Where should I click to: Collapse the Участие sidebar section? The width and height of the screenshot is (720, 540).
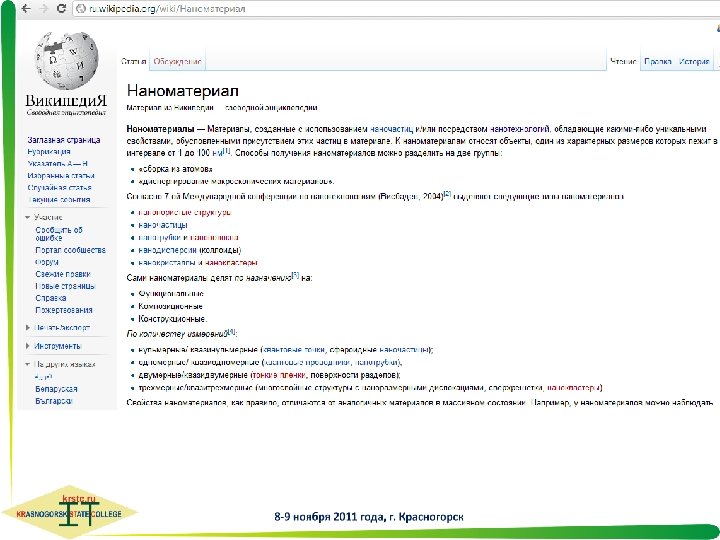coord(44,217)
